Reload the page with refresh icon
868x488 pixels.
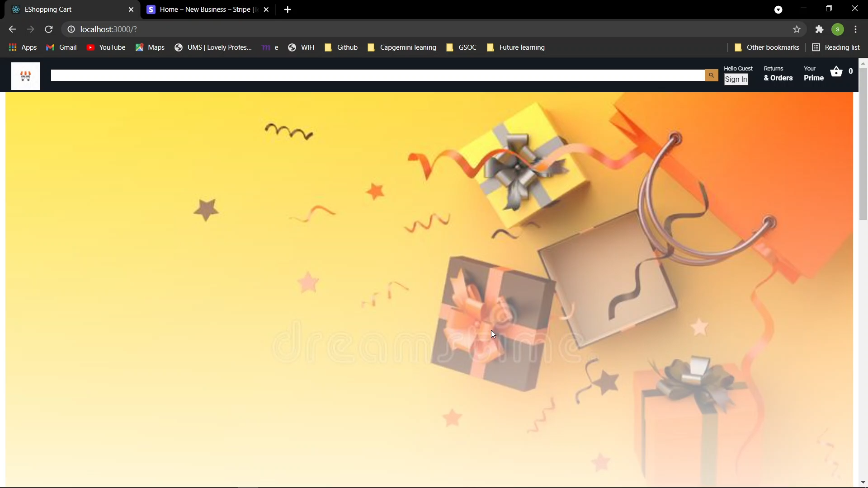pos(49,29)
